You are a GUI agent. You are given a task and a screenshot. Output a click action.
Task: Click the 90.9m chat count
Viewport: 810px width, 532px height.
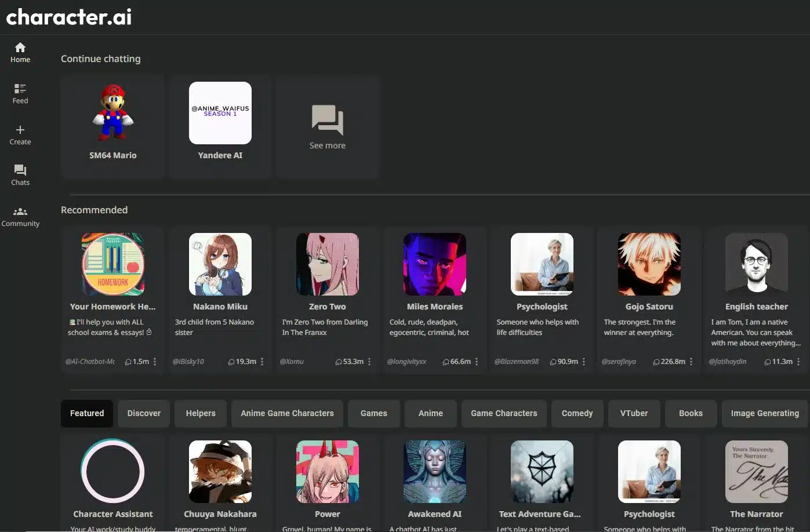point(564,362)
